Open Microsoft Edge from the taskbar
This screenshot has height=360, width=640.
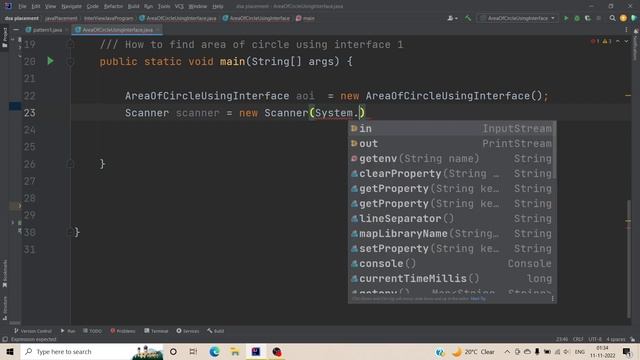tap(214, 351)
